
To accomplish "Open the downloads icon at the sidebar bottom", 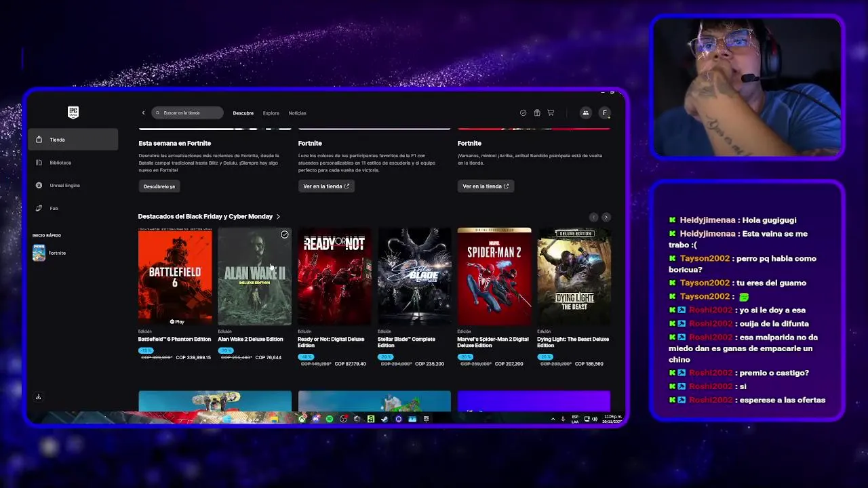I will point(38,396).
